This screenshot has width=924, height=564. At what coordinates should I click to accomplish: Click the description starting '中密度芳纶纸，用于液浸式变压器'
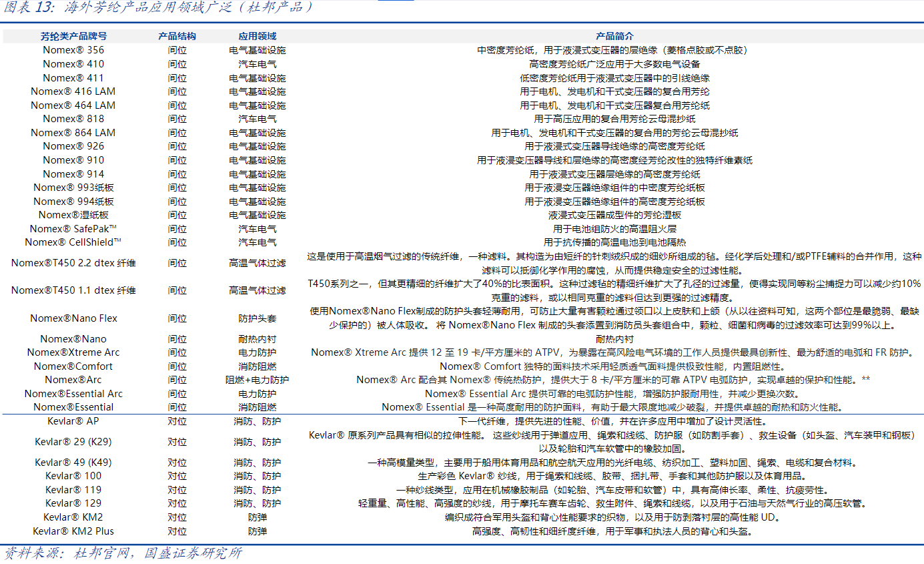pos(614,50)
